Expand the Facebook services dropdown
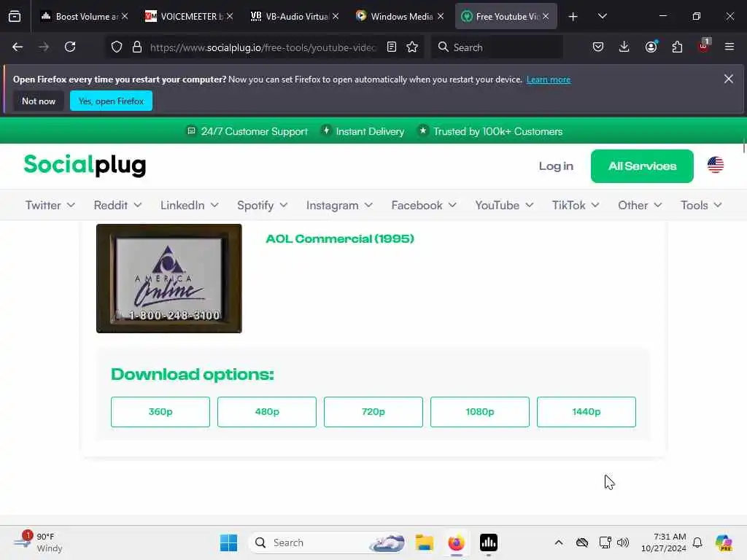Viewport: 747px width, 560px height. click(424, 205)
